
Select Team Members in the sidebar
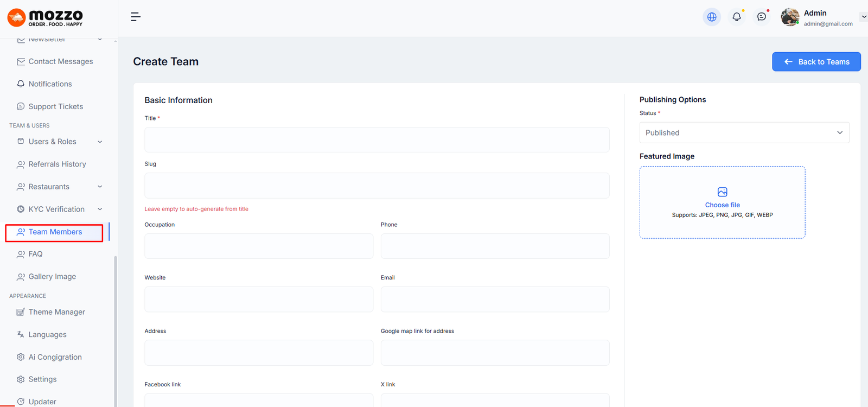click(x=55, y=232)
